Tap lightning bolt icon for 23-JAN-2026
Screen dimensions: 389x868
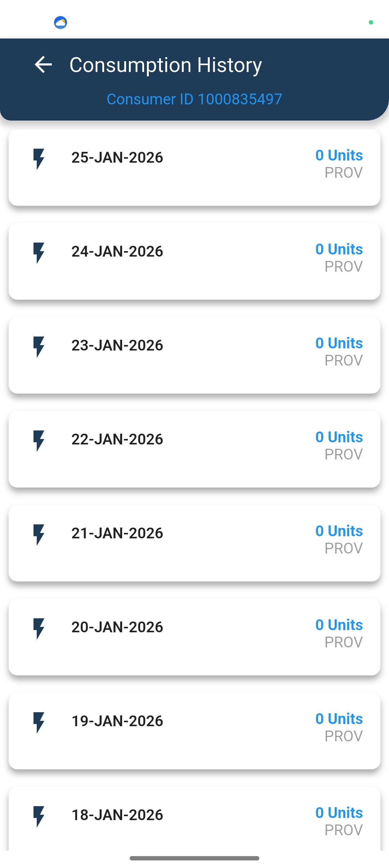tap(39, 347)
